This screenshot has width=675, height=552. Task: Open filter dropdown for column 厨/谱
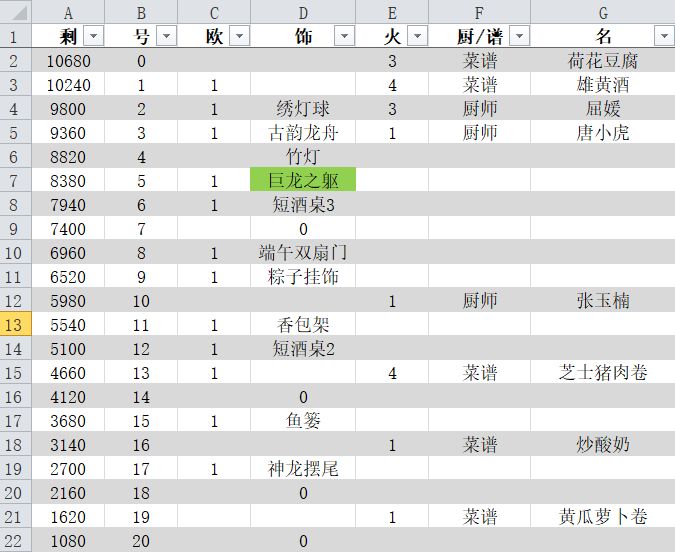pyautogui.click(x=519, y=36)
